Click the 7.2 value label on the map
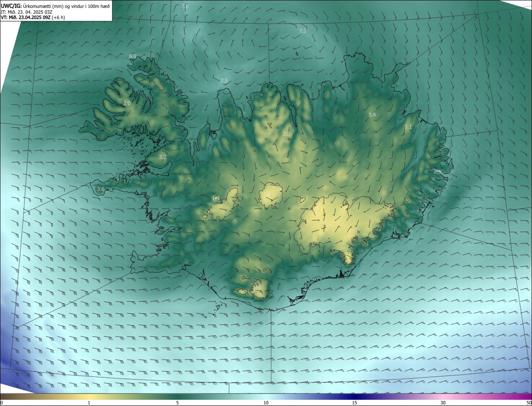The width and height of the screenshot is (532, 406). coord(303,31)
